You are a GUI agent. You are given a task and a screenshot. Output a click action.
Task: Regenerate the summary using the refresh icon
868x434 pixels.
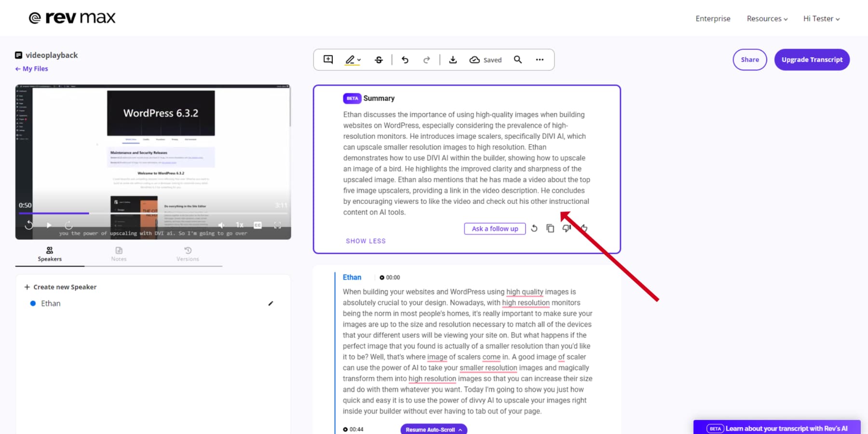(534, 229)
